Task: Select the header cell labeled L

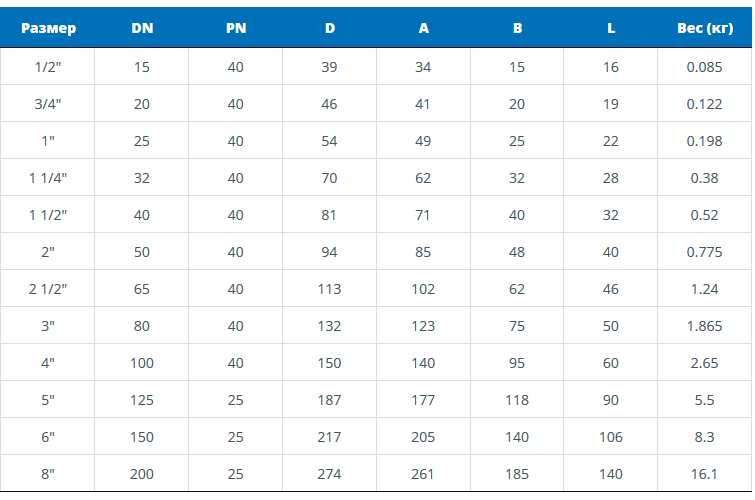Action: pyautogui.click(x=611, y=28)
